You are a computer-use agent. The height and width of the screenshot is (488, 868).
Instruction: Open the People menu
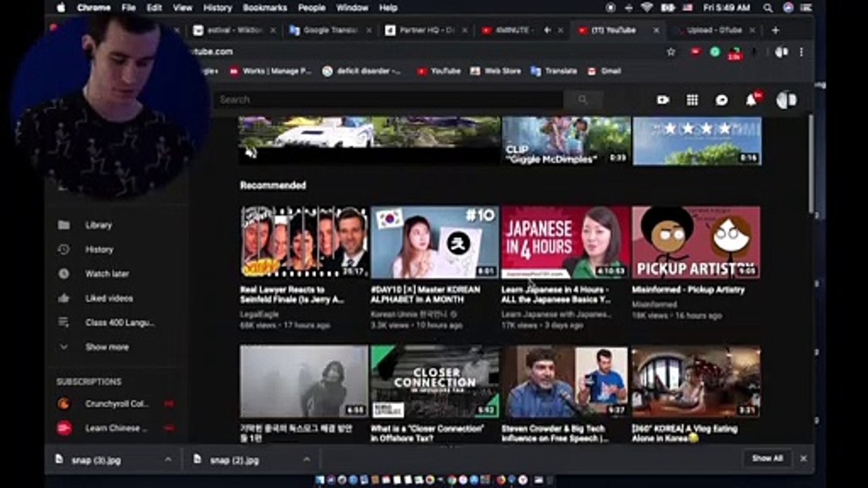tap(311, 7)
